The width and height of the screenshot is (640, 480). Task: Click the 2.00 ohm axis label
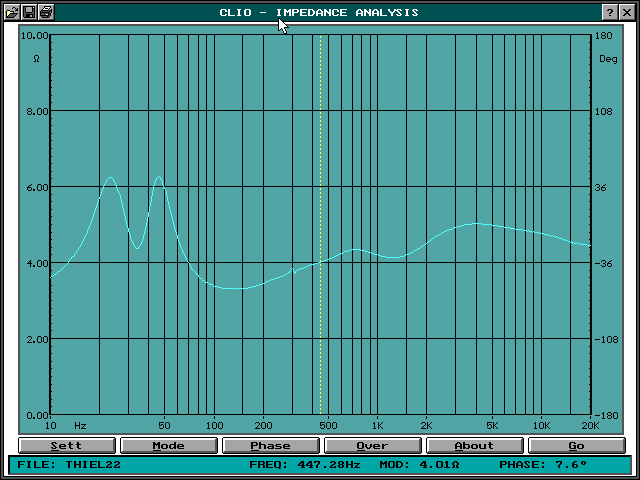point(38,339)
